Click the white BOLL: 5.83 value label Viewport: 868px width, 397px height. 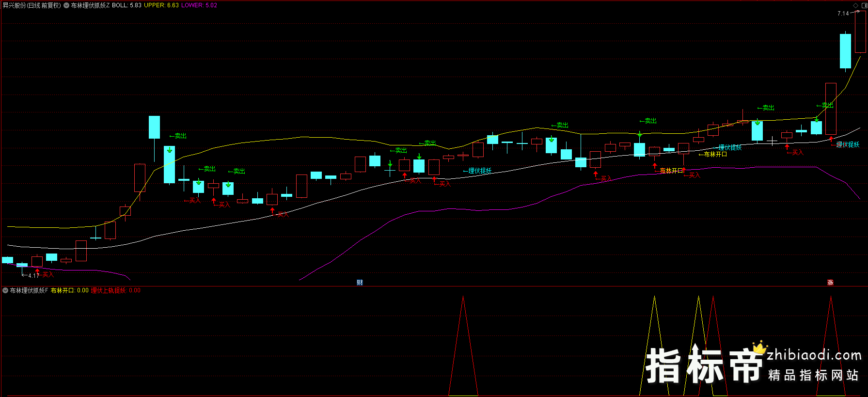tap(126, 5)
